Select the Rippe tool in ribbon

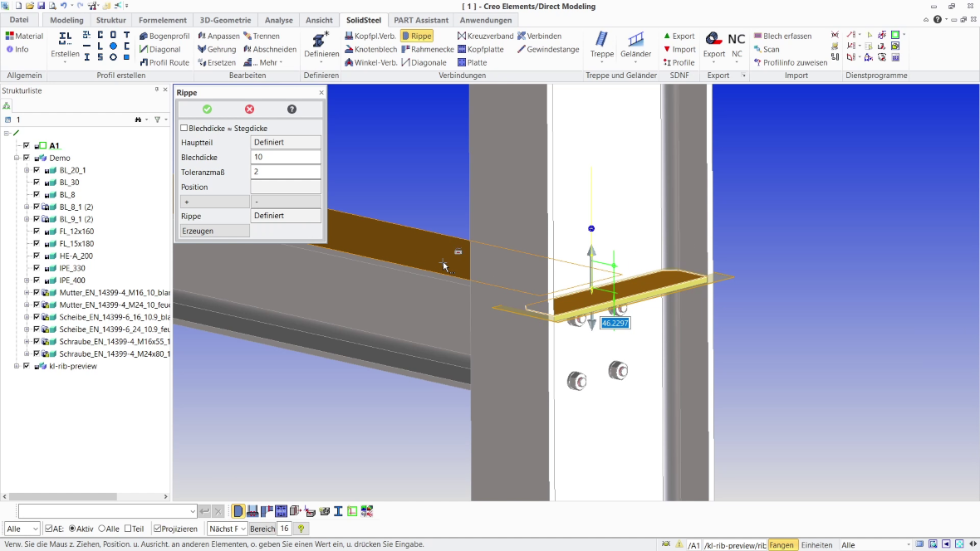(x=417, y=37)
